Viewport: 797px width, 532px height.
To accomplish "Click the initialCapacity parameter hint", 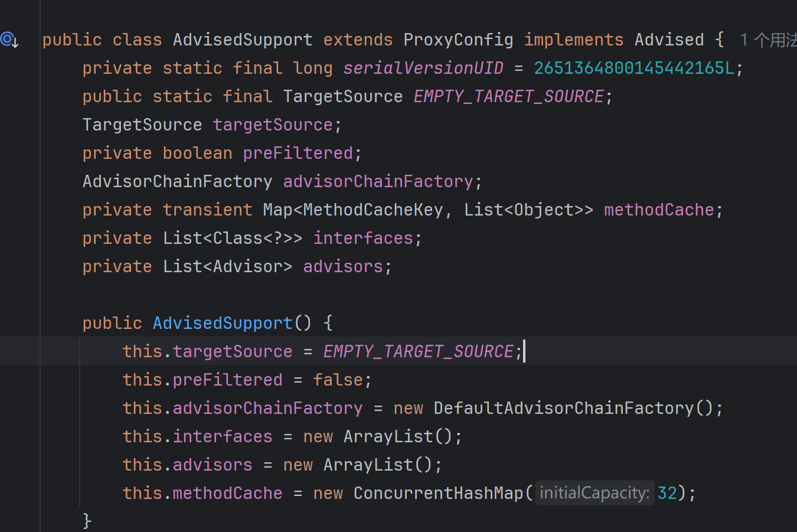I will (x=594, y=493).
